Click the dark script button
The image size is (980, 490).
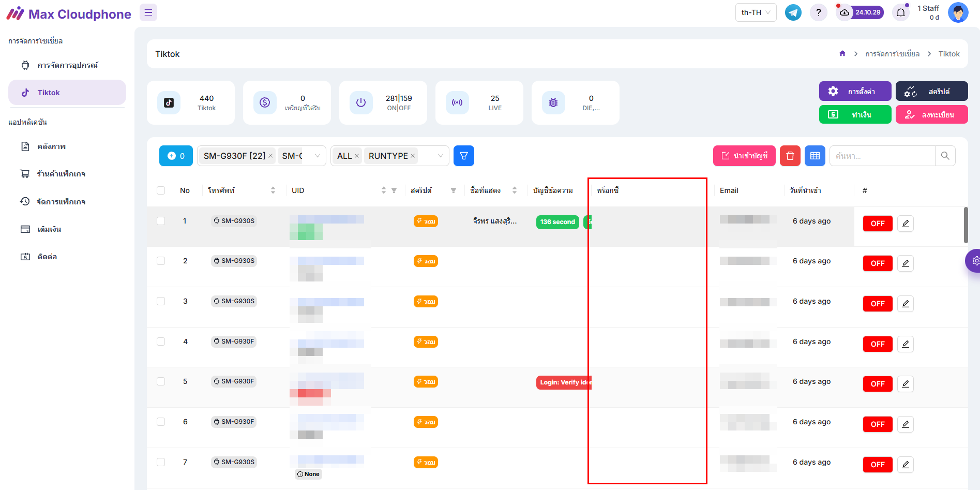931,91
